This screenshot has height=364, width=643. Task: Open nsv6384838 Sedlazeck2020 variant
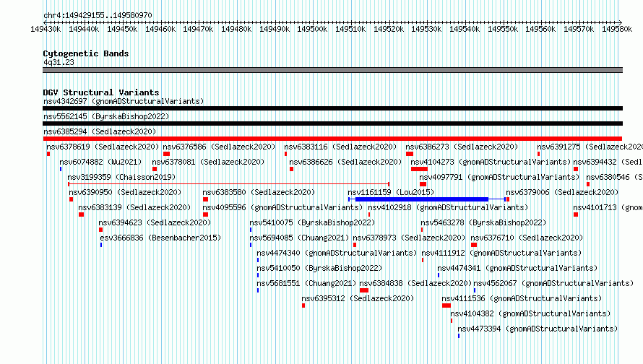point(416,283)
